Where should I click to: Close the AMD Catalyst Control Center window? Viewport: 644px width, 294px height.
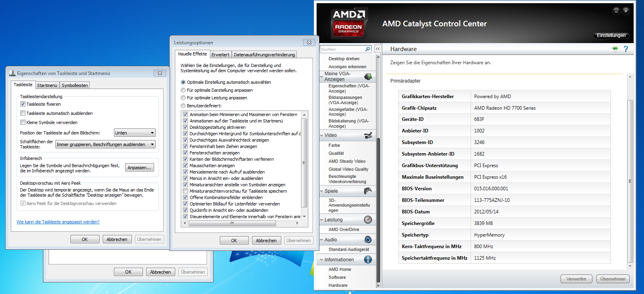click(626, 11)
